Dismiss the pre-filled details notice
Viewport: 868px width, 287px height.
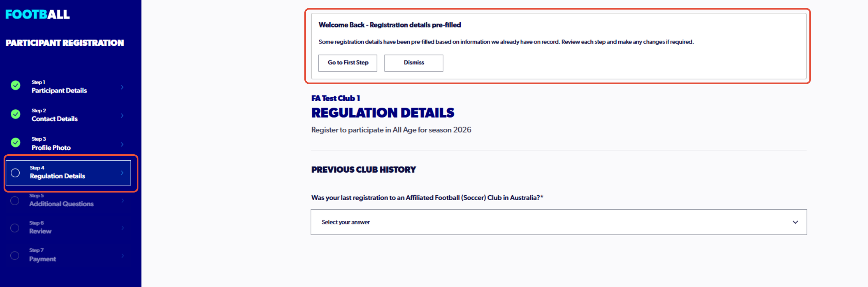coord(414,63)
